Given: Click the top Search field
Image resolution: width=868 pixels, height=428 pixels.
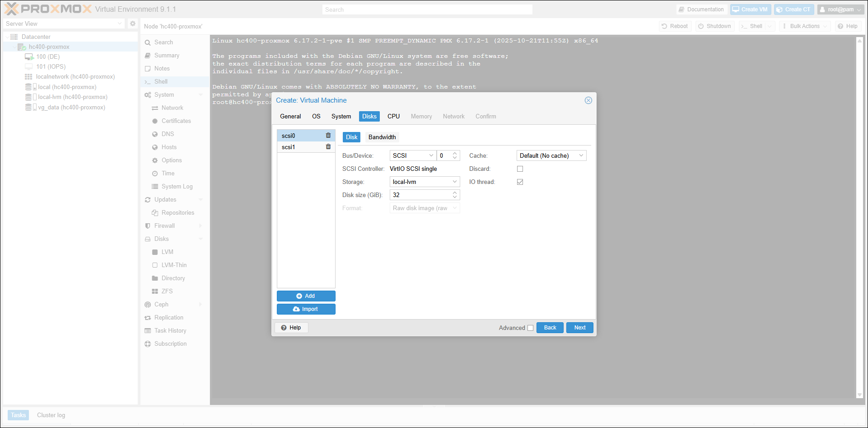Looking at the screenshot, I should (x=427, y=9).
